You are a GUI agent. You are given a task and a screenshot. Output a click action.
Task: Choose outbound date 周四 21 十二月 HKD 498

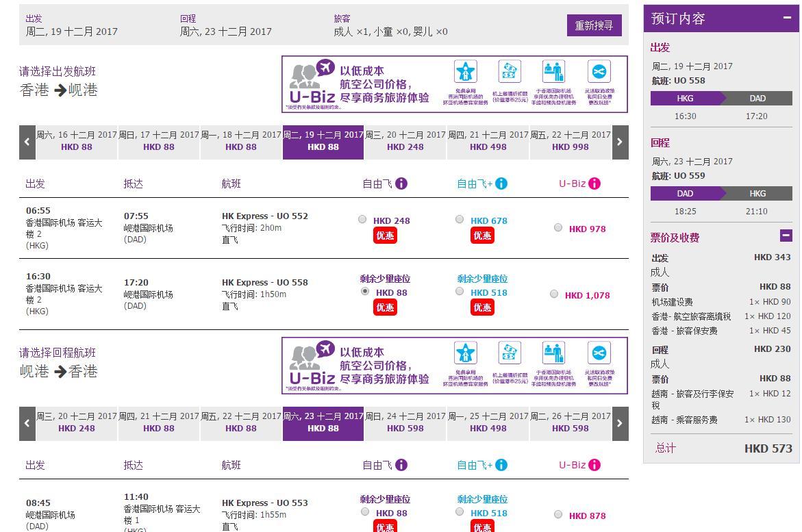[488, 142]
